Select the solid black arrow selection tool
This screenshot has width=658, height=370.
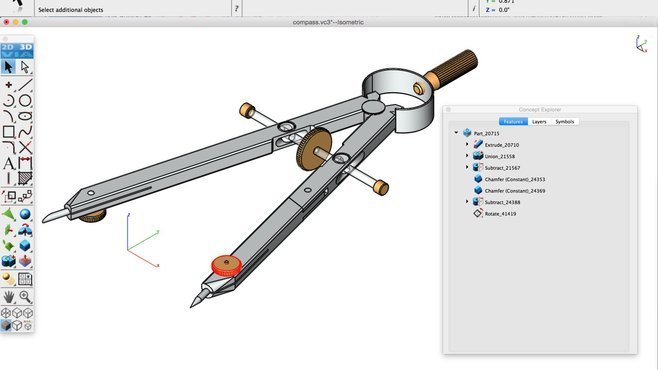pyautogui.click(x=8, y=67)
